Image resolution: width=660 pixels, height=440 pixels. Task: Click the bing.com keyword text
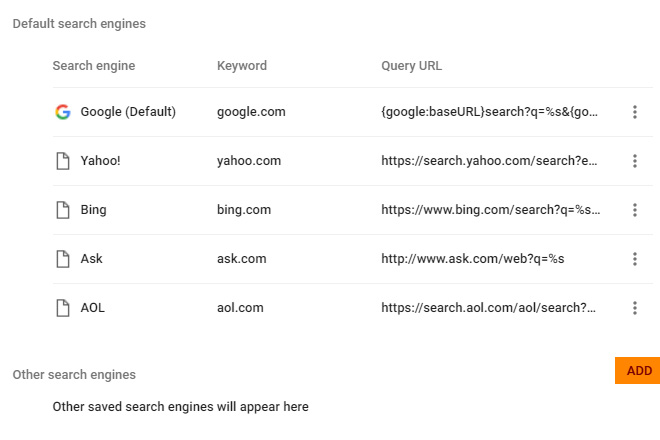(246, 210)
